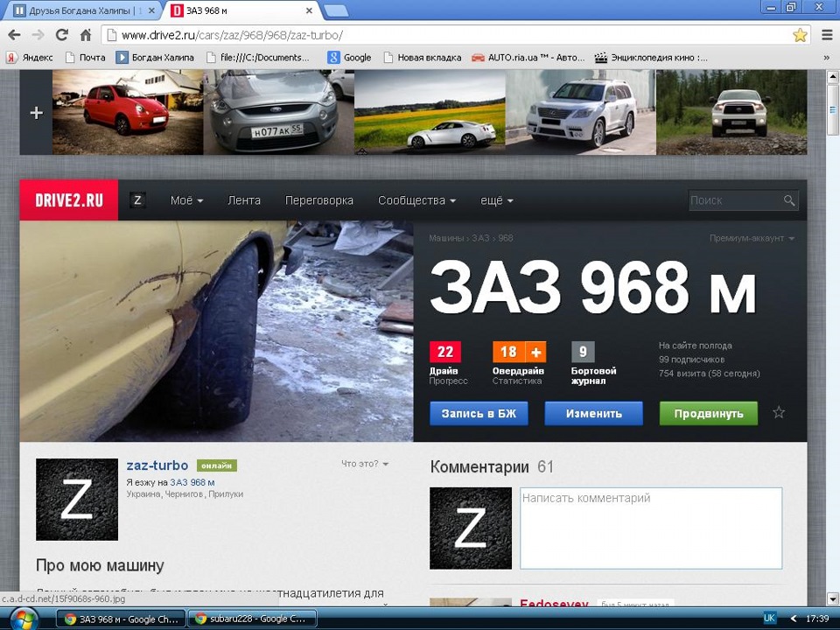This screenshot has height=630, width=840.
Task: Open the AUTO.ria.ua bookmark
Action: pyautogui.click(x=528, y=58)
